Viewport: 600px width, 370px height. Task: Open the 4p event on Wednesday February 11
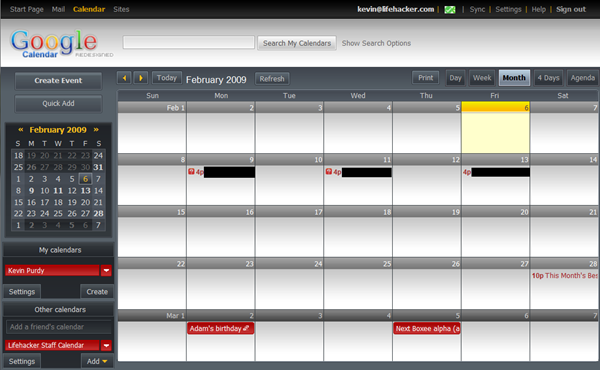(x=358, y=172)
